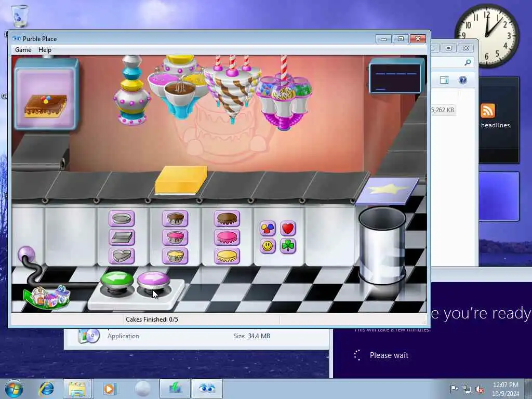Add candy balls decoration
Viewport: 532px width, 399px height.
point(268,229)
